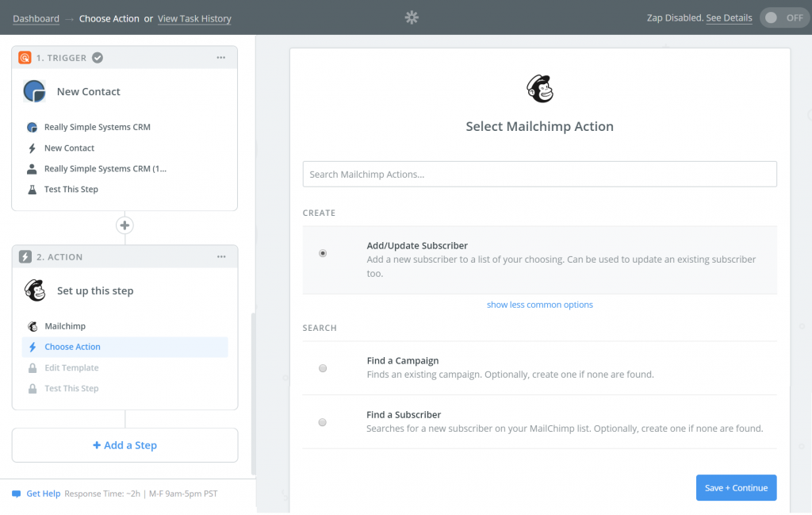Click the Add a Step button
The image size is (812, 515).
click(124, 445)
